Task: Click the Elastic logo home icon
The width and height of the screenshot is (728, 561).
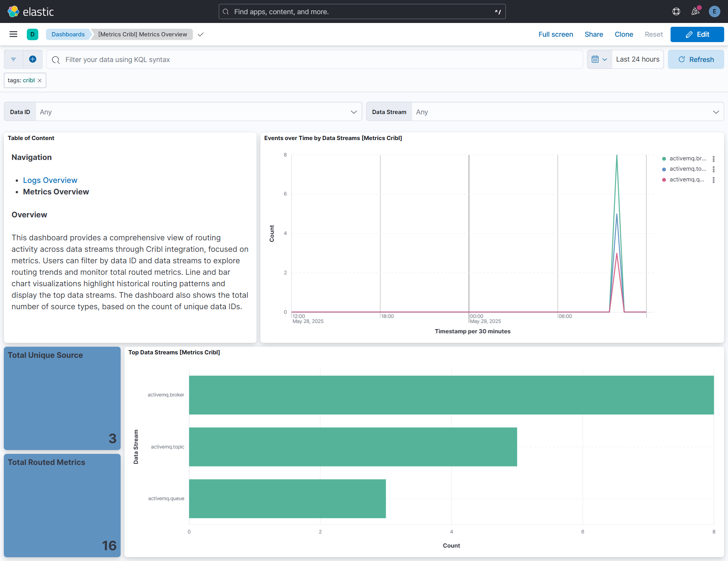Action: pyautogui.click(x=13, y=11)
